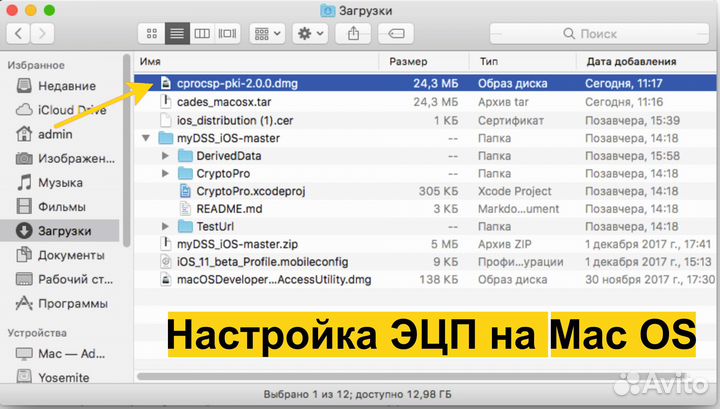This screenshot has width=720, height=409.
Task: Select the CryptoPro folder row
Action: click(425, 174)
